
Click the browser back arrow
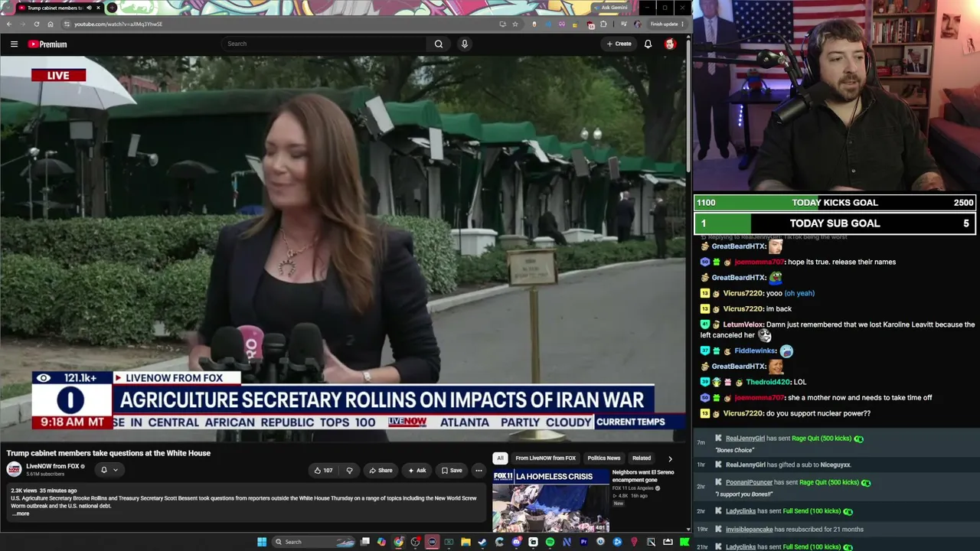[9, 24]
